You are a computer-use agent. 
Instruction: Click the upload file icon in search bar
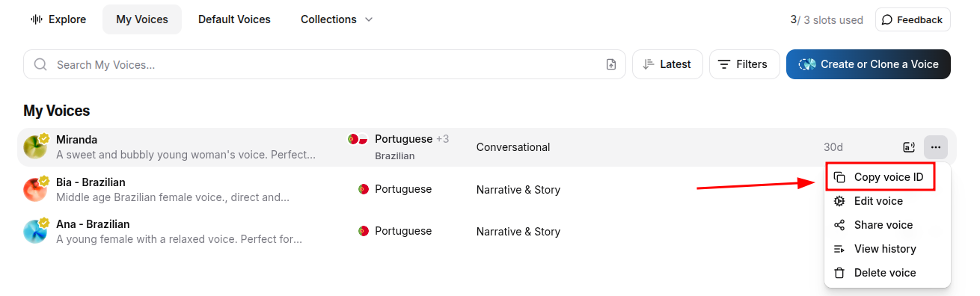pyautogui.click(x=611, y=64)
